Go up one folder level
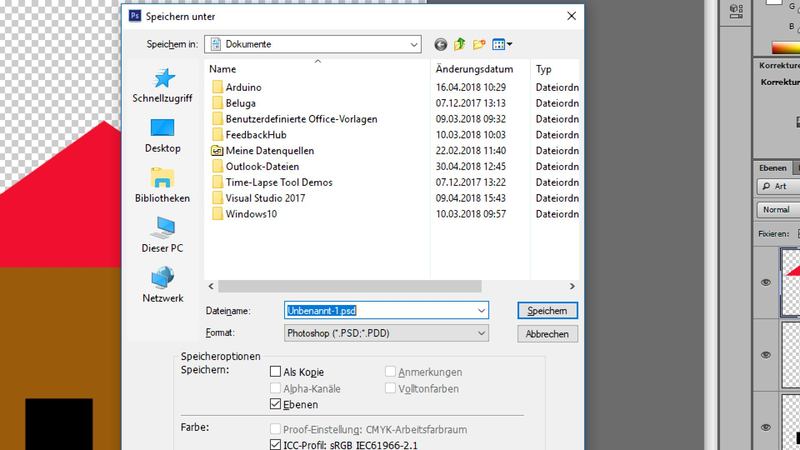 pos(460,44)
